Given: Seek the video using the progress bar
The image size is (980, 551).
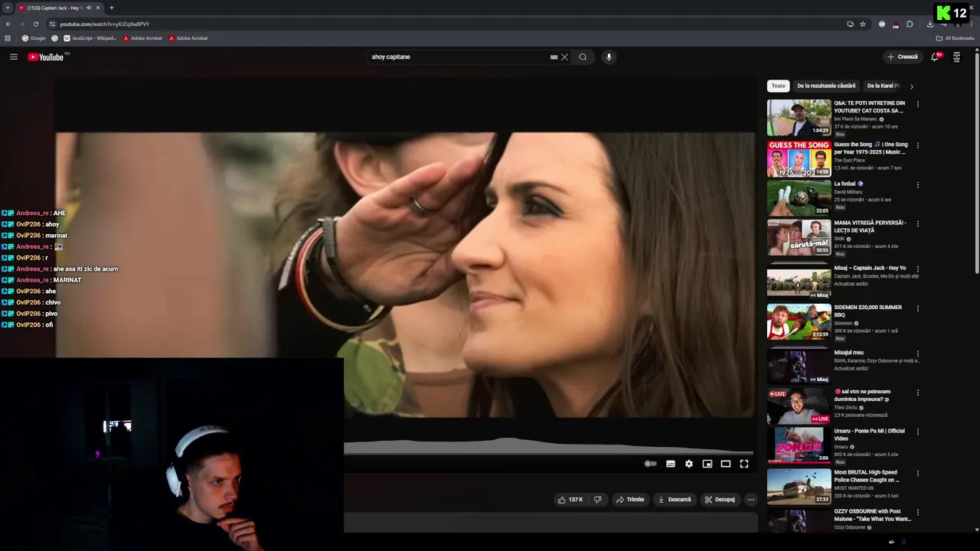Looking at the screenshot, I should pos(548,452).
